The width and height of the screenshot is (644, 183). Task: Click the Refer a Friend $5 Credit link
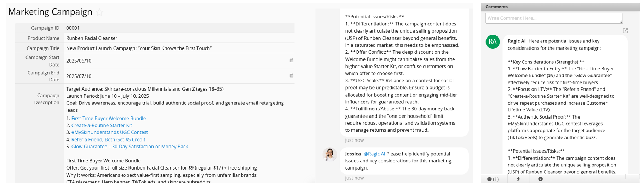(108, 139)
